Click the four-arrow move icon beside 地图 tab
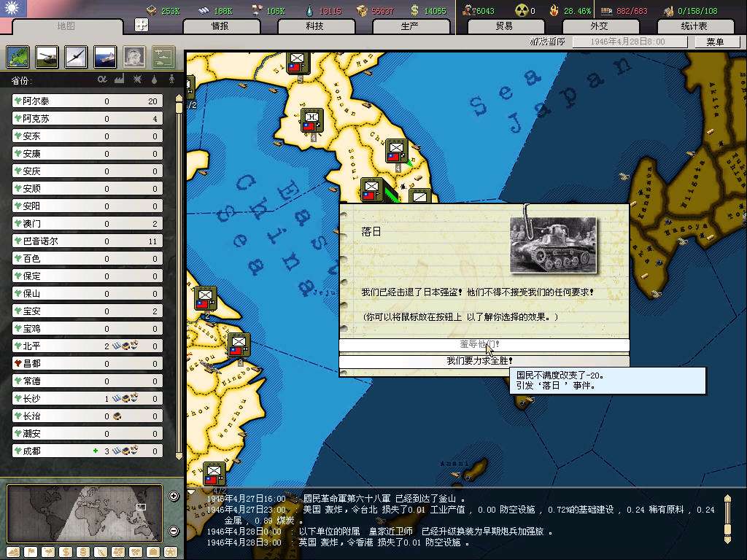Viewport: 747px width, 560px height. [142, 25]
